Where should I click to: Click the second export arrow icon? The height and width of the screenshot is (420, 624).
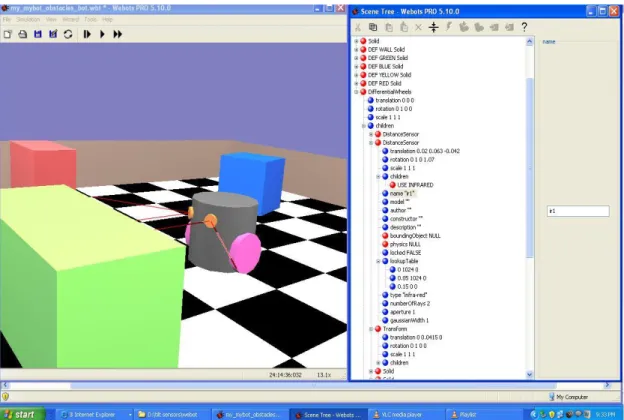tap(509, 27)
